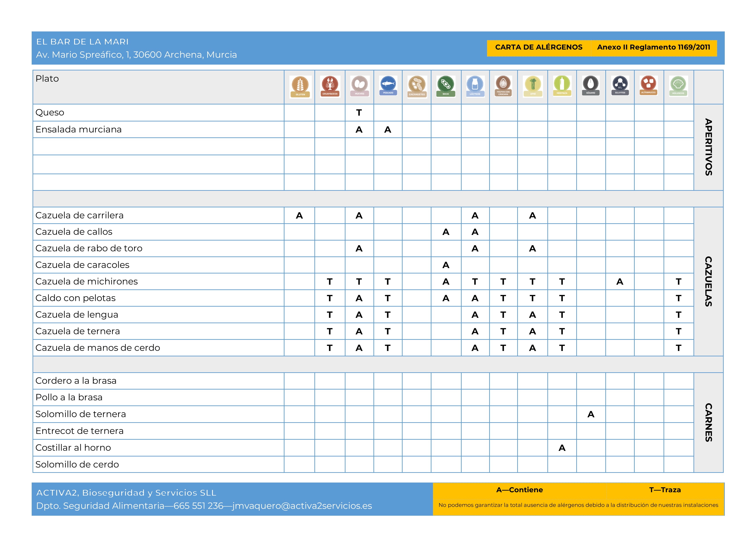756x534 pixels.
Task: Select 'Cazuela de manos de cerdo'
Action: click(x=98, y=348)
